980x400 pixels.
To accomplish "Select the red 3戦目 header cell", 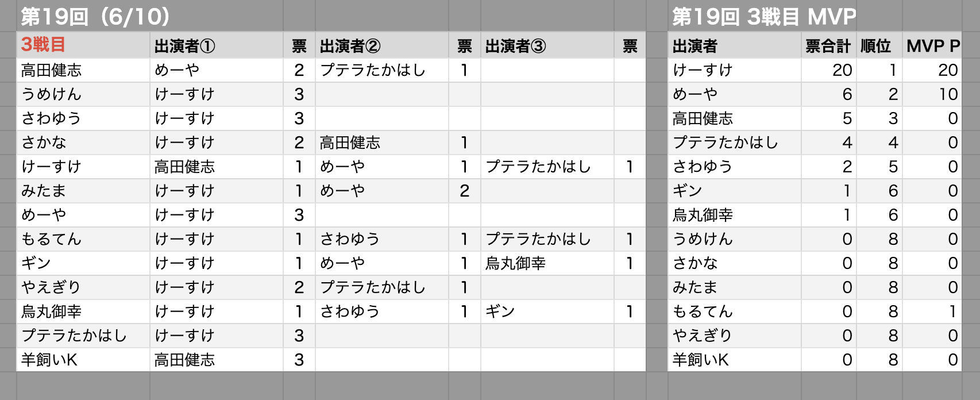I will 83,45.
